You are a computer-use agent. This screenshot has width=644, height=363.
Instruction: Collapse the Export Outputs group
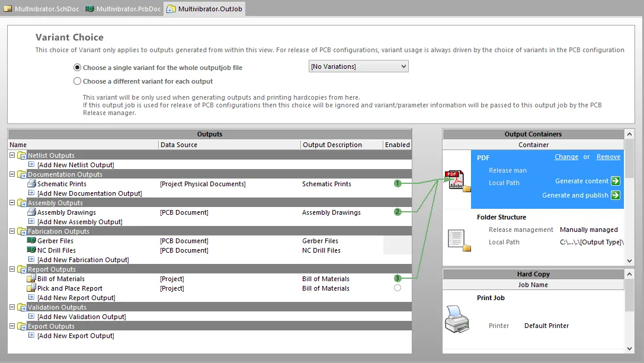click(12, 326)
